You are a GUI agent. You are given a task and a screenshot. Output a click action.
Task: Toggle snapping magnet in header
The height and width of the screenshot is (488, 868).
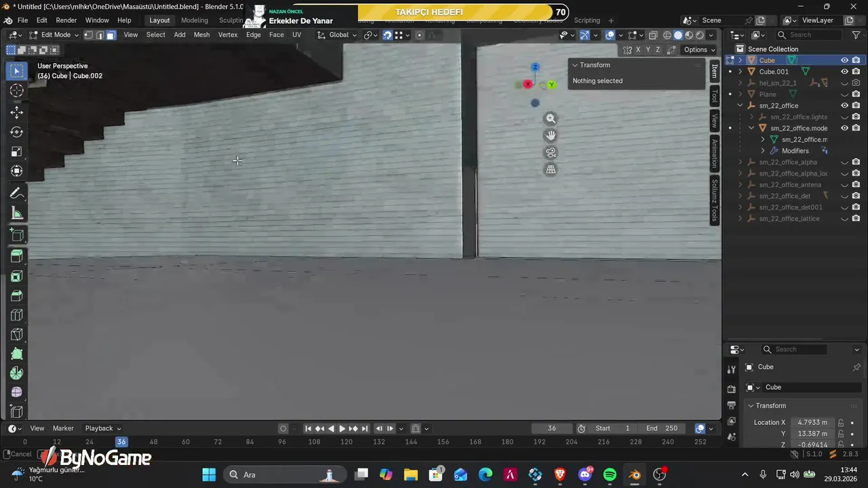pos(387,35)
